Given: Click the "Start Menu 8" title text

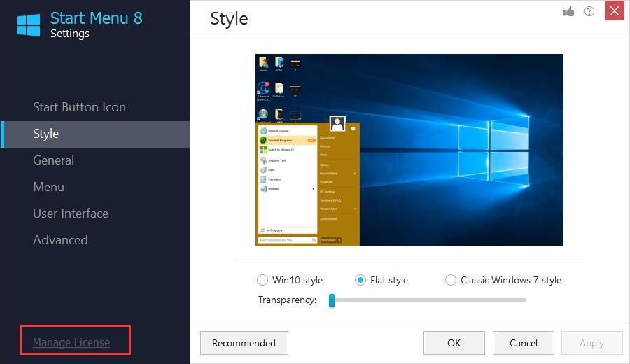Looking at the screenshot, I should point(97,18).
